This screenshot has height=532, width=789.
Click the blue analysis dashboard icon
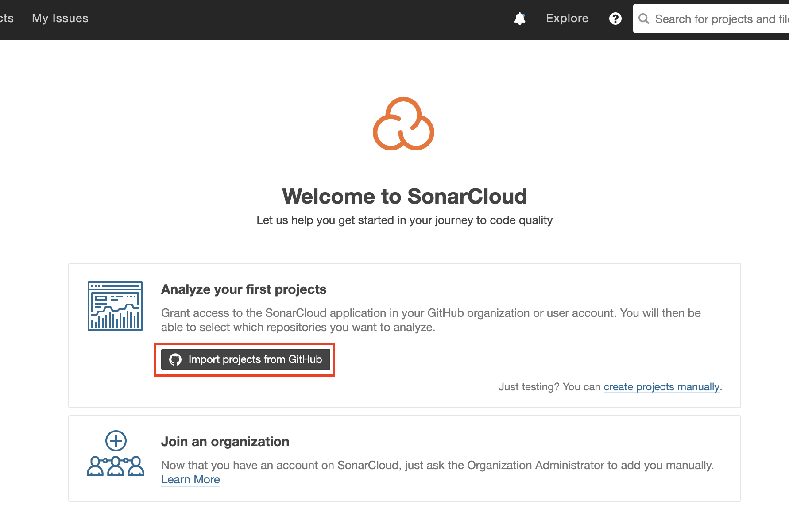[115, 306]
